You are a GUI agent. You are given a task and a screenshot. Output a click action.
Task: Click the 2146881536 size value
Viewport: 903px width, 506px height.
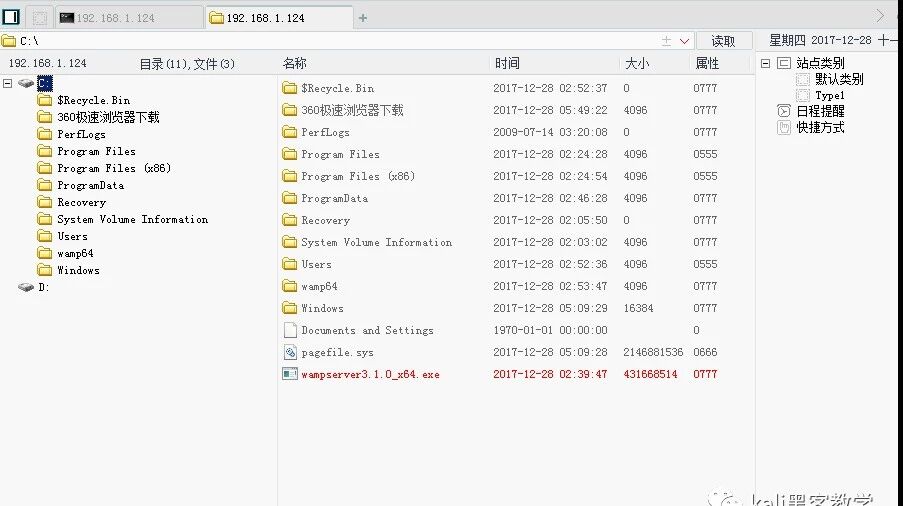[x=653, y=352]
